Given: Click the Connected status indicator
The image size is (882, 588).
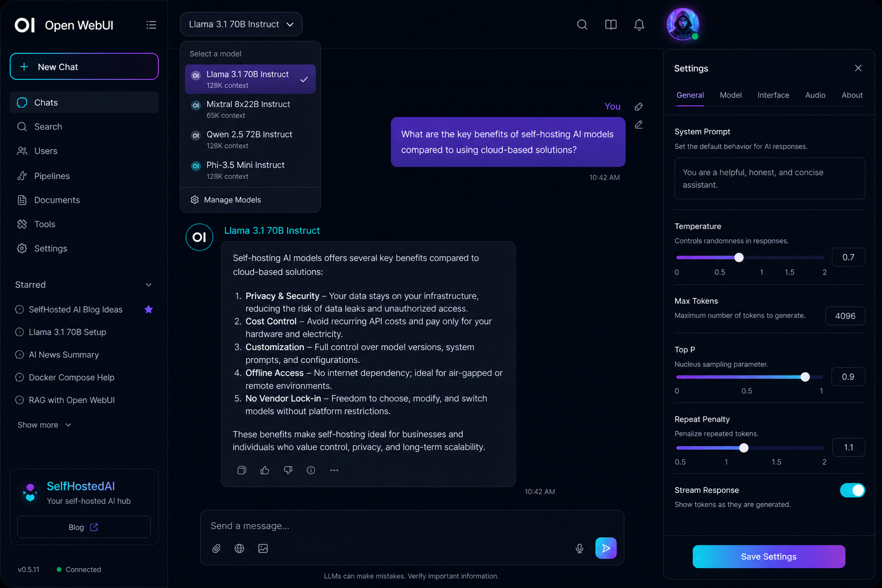Looking at the screenshot, I should [x=79, y=570].
